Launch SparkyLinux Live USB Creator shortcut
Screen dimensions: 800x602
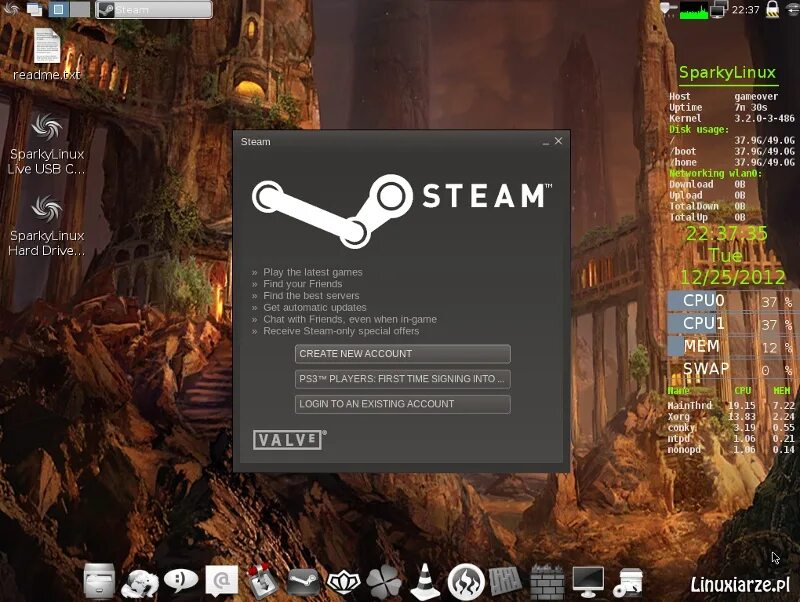coord(46,144)
